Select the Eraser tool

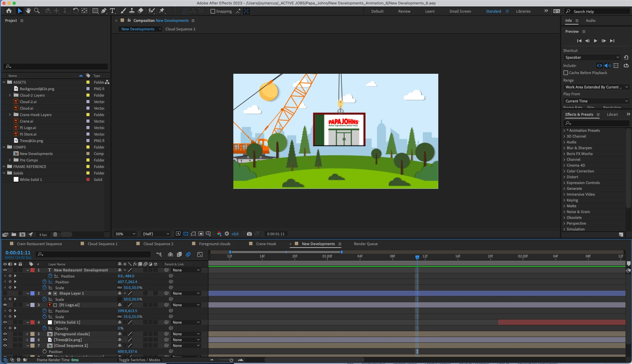tap(140, 11)
